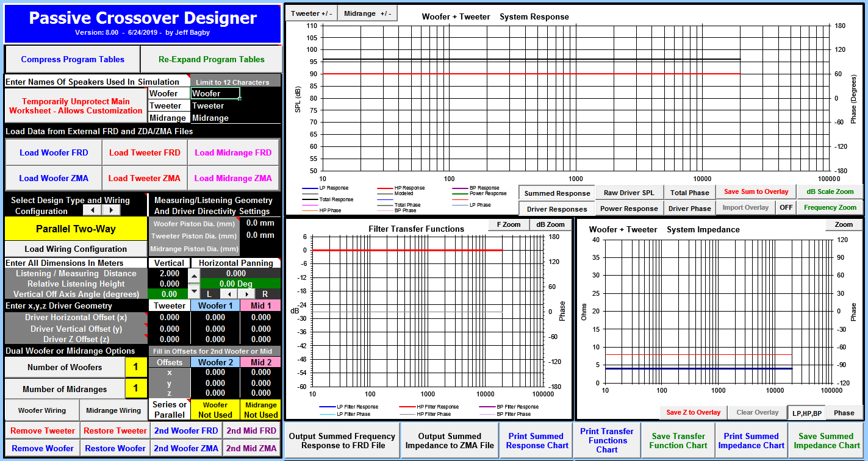Click the next design type right arrow
868x461 pixels.
110,210
